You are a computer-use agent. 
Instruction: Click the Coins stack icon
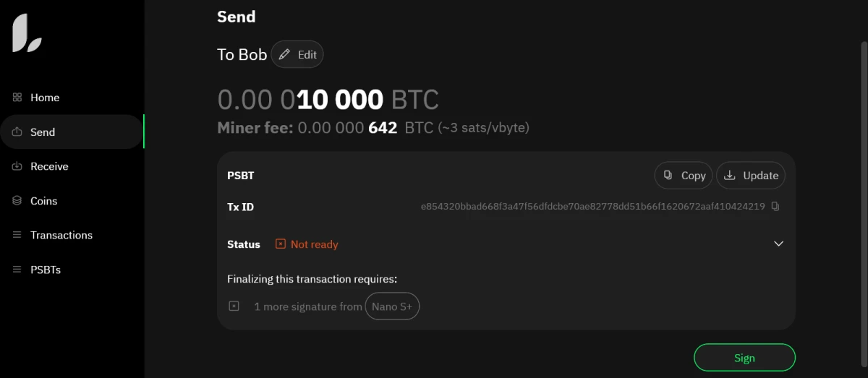tap(17, 201)
